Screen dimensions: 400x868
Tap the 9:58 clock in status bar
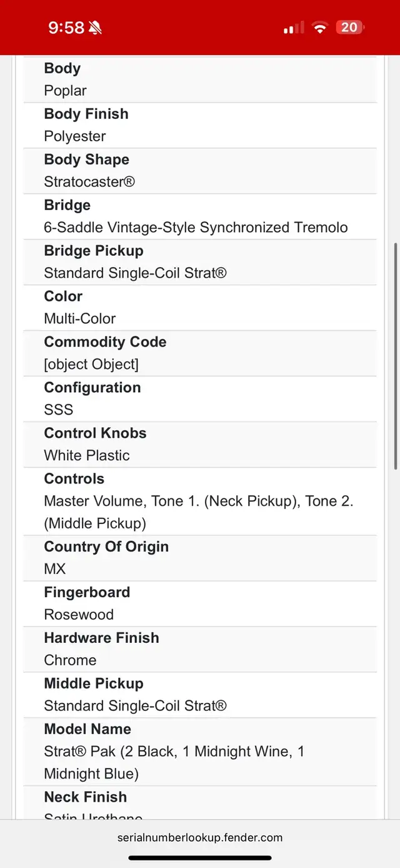tap(66, 28)
